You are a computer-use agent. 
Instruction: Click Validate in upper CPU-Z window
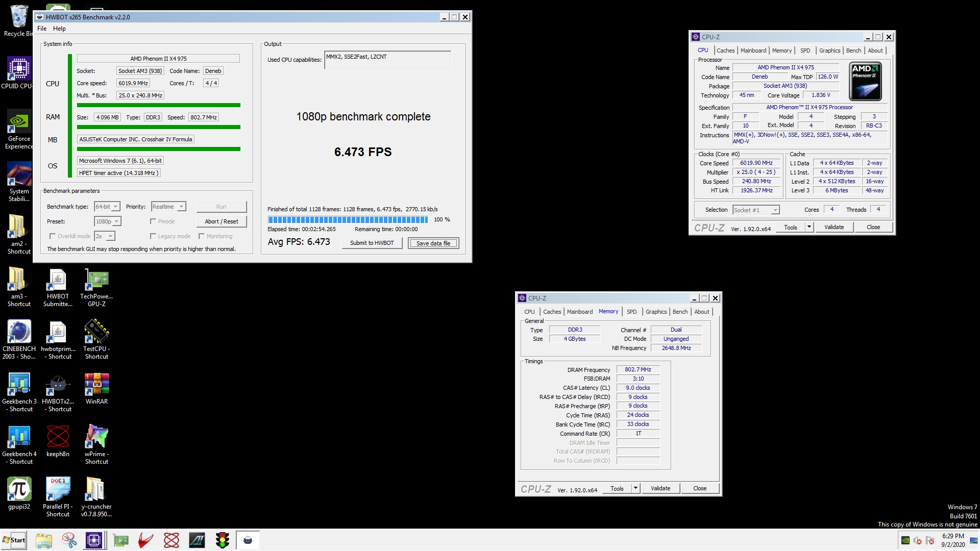[x=834, y=227]
